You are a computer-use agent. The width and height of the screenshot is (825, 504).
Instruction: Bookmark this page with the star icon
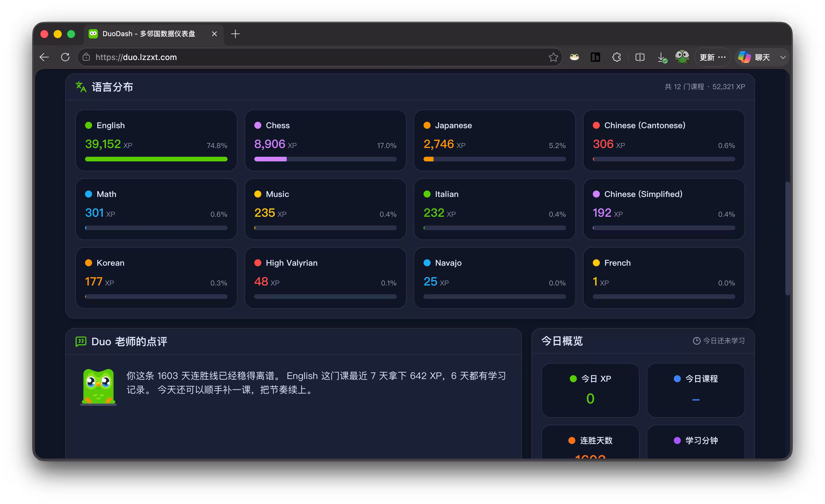click(553, 57)
